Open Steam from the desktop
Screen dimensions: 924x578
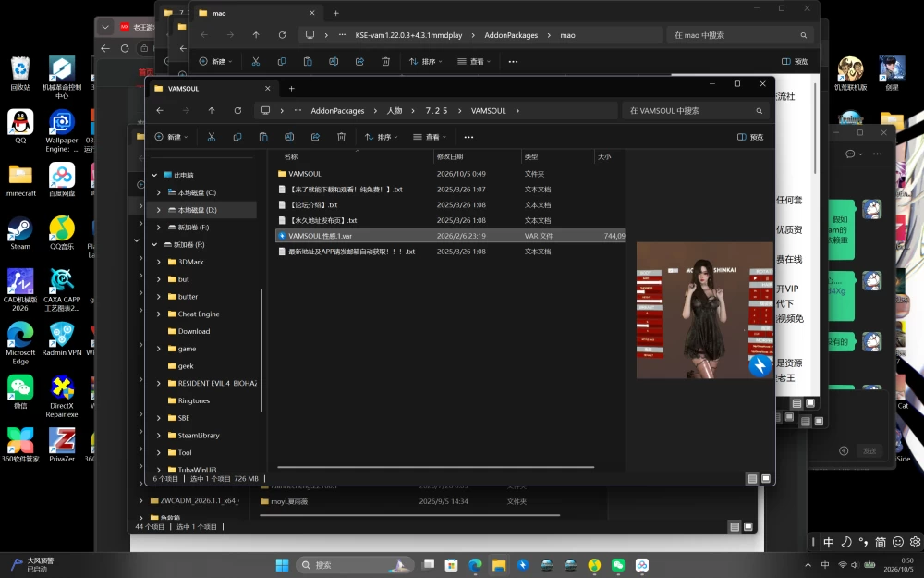pyautogui.click(x=20, y=233)
